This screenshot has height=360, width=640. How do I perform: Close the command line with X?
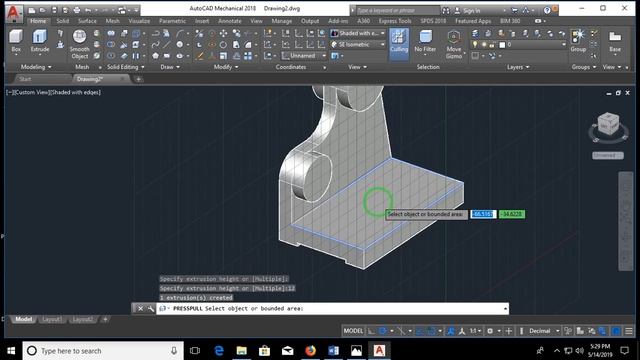(140, 309)
